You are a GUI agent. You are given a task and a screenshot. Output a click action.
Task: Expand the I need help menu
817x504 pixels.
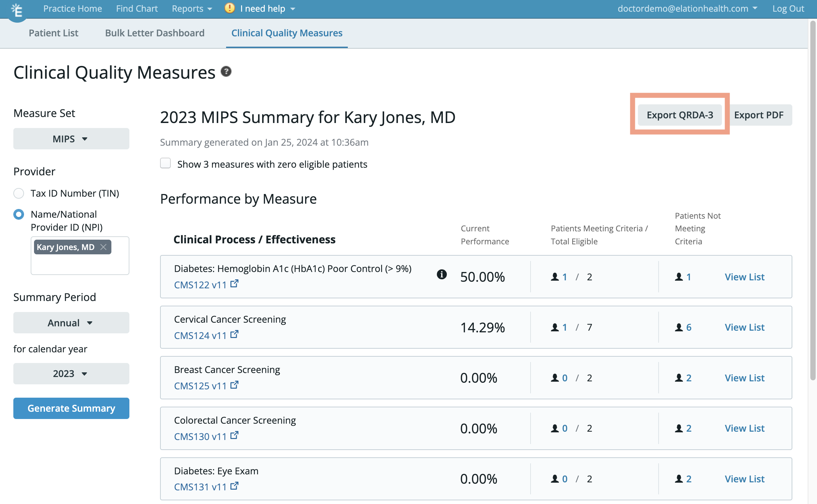tap(267, 8)
